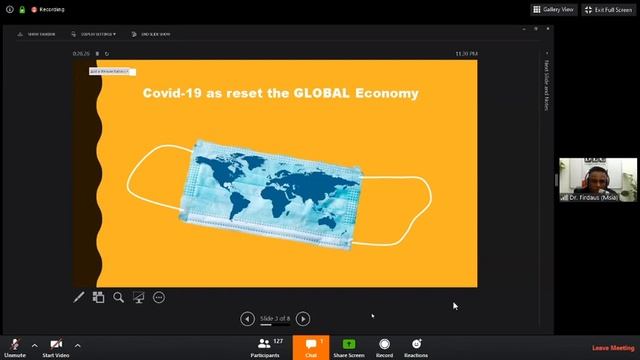The height and width of the screenshot is (360, 640).
Task: Open Reactions menu
Action: (x=416, y=348)
